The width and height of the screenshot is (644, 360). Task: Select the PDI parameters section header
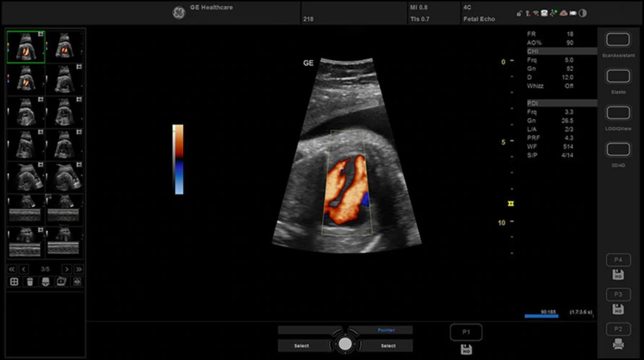(x=561, y=103)
